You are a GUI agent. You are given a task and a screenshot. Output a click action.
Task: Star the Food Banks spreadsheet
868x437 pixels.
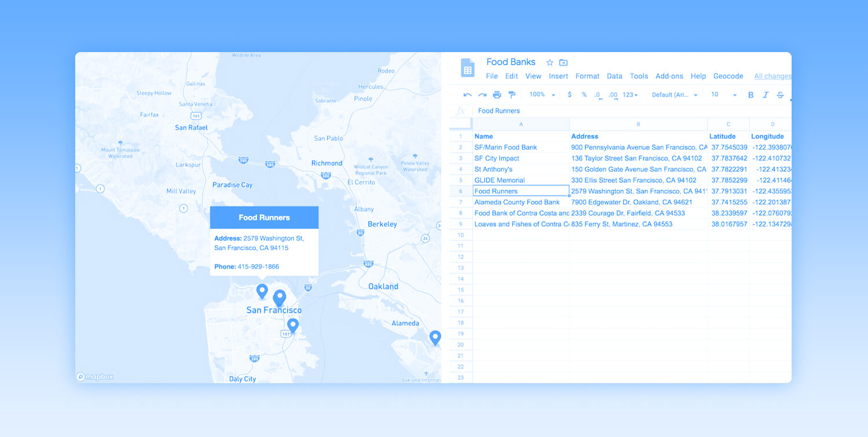[x=549, y=62]
